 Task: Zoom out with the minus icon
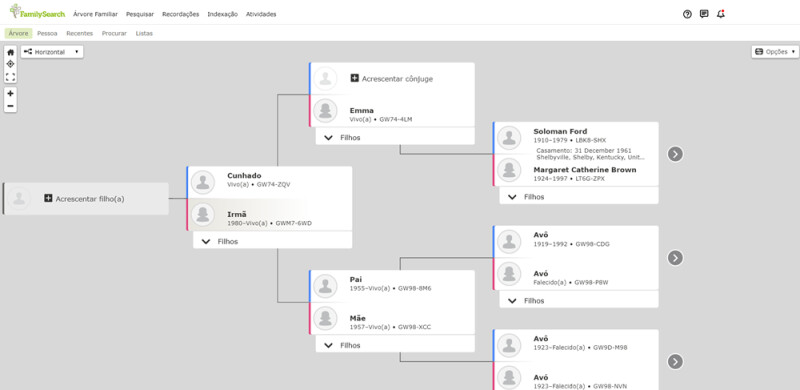click(x=10, y=106)
